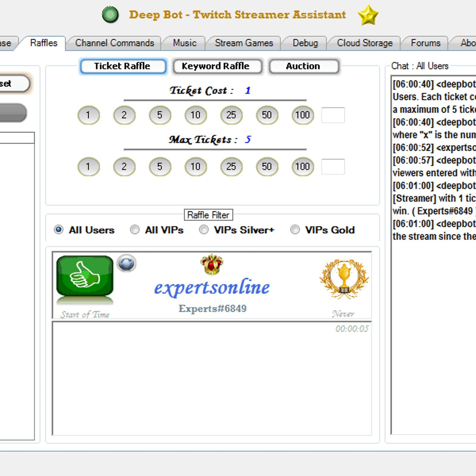The image size is (476, 476).
Task: Open the Music tab
Action: pyautogui.click(x=185, y=43)
